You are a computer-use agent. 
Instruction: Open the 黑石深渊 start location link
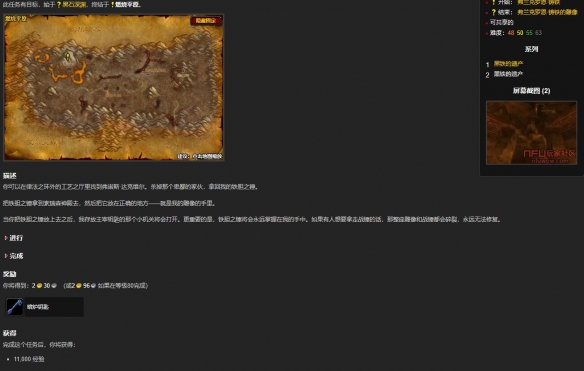click(73, 5)
